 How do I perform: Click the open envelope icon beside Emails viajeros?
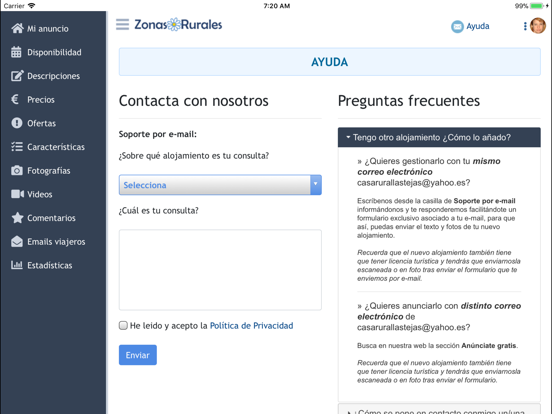pyautogui.click(x=17, y=242)
